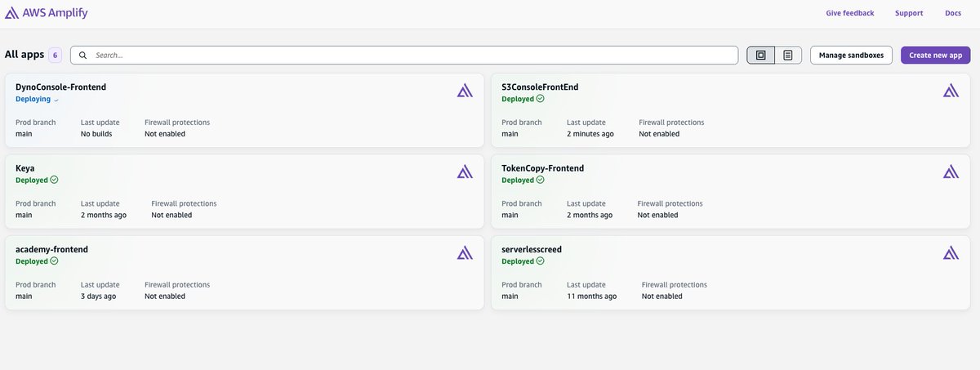This screenshot has width=980, height=370.
Task: Click deployed checkmark icon on Keya
Action: point(54,180)
